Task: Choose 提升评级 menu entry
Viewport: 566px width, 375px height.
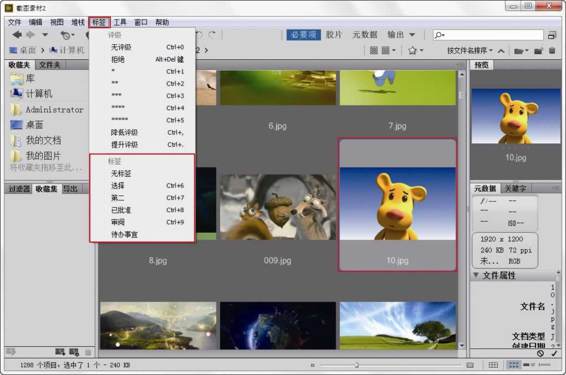Action: pos(142,144)
